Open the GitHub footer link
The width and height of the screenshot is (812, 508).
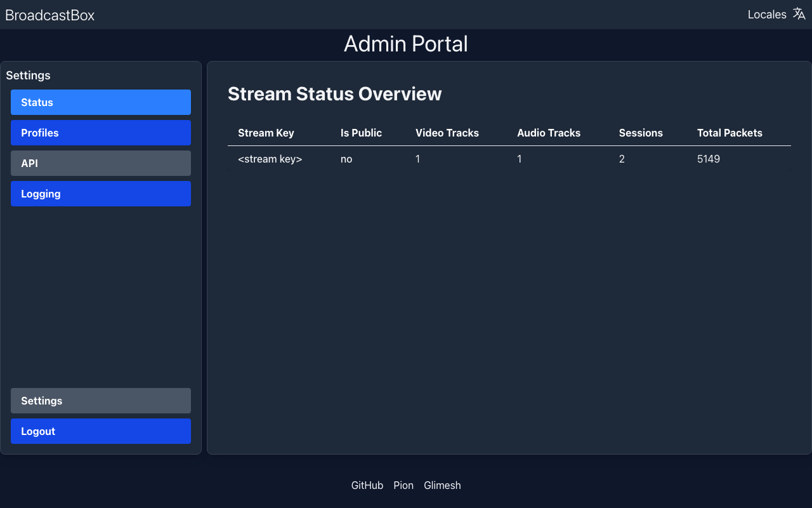click(367, 485)
